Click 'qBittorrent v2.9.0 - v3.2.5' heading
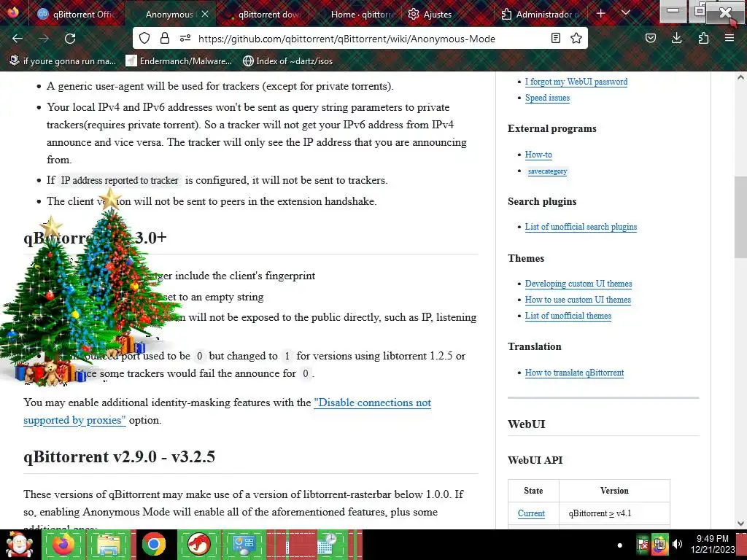Viewport: 747px width, 560px height. [x=119, y=456]
